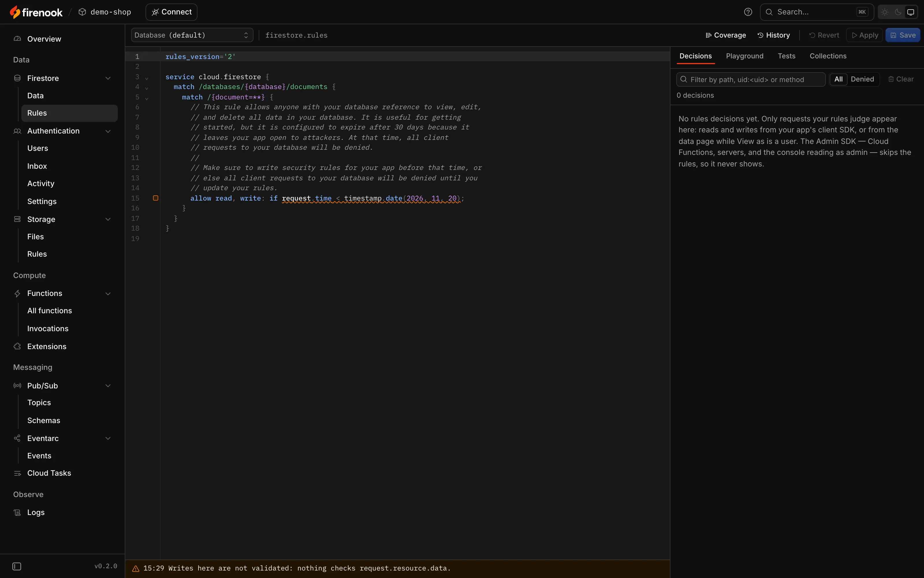Switch to light theme sun icon
Viewport: 924px width, 578px height.
tap(885, 12)
